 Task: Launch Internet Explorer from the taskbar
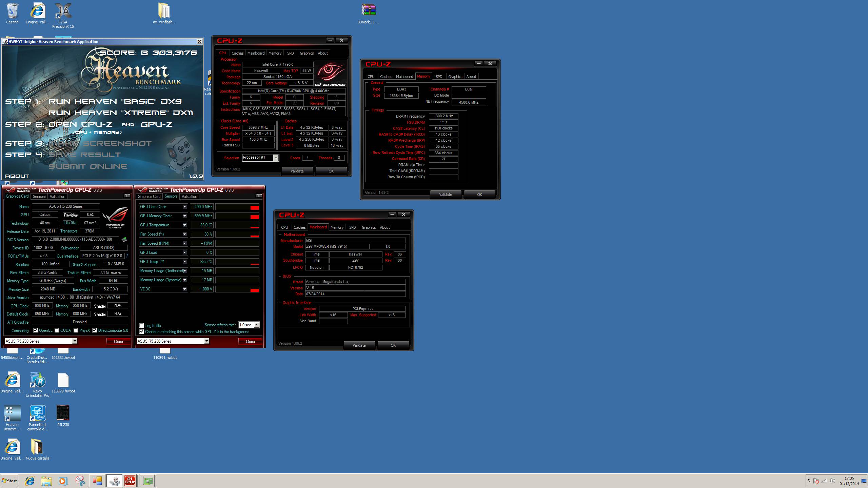pos(30,481)
